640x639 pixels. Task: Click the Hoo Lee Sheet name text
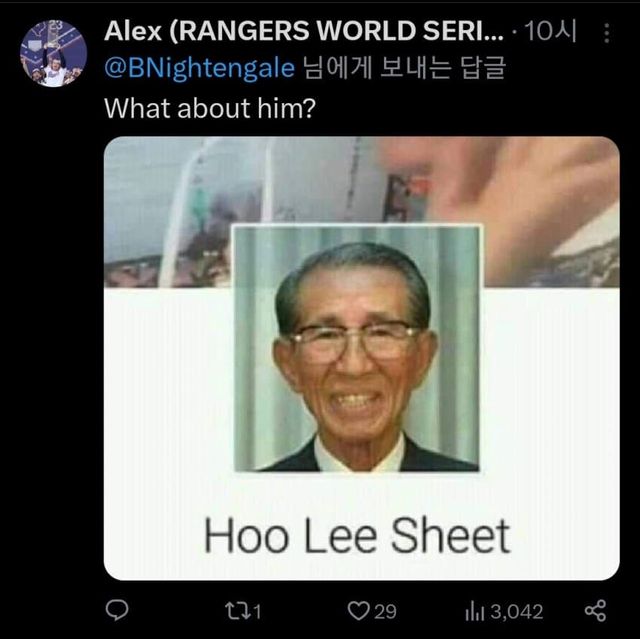pyautogui.click(x=357, y=535)
